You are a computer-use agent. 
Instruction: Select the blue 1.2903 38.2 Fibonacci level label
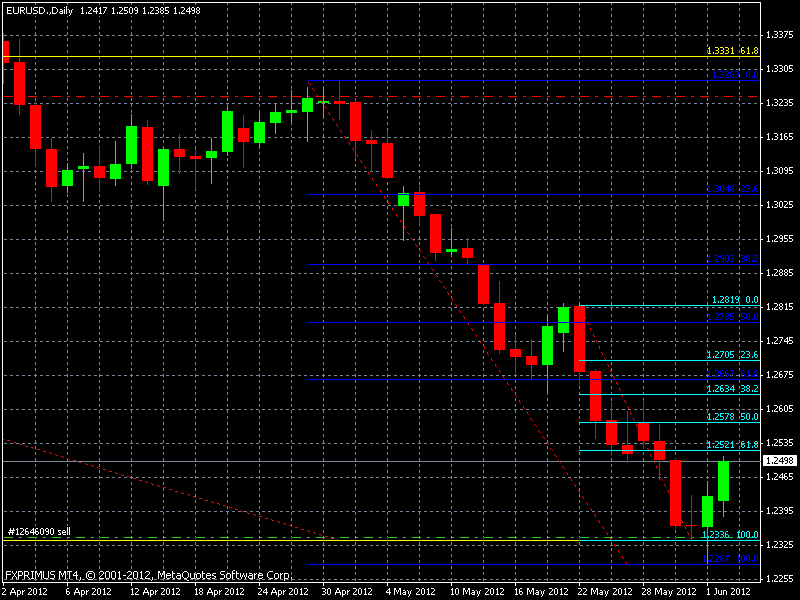pos(732,258)
